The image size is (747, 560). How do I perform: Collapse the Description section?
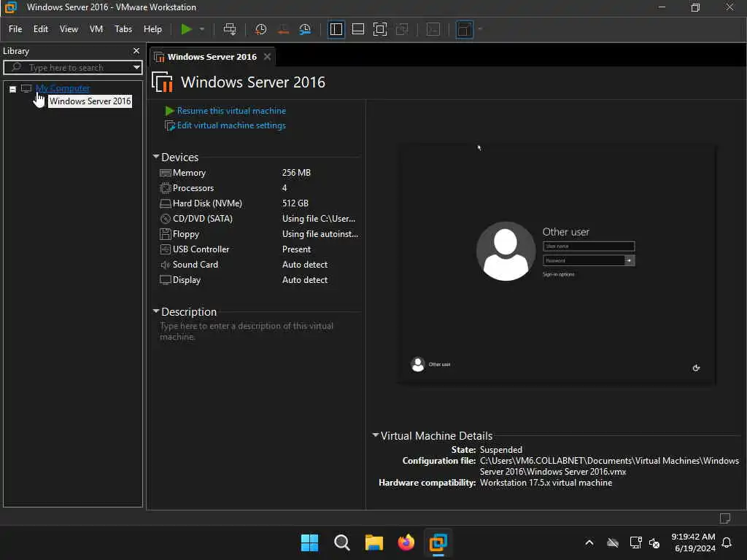pos(156,311)
